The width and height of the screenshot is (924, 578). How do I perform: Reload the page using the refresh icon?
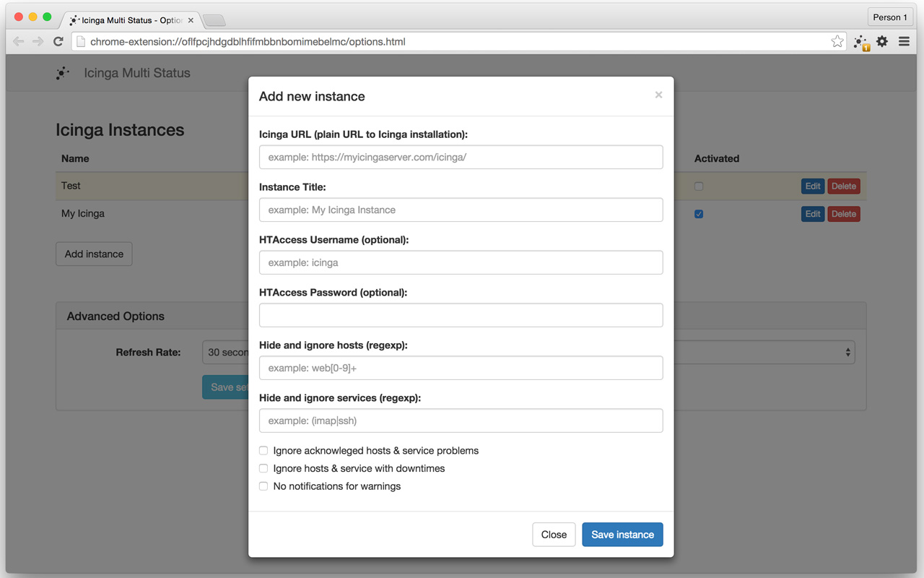click(x=58, y=41)
